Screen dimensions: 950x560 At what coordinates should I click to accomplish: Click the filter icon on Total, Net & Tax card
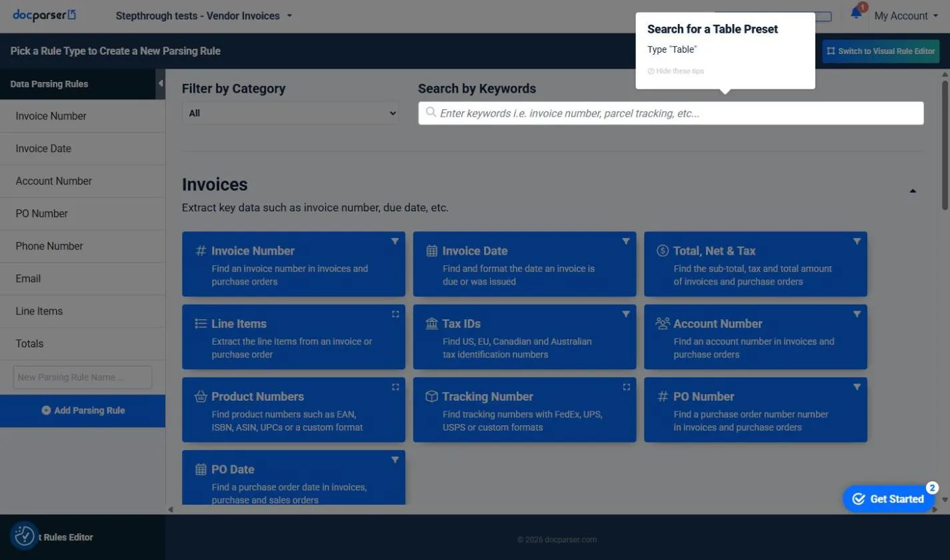857,241
